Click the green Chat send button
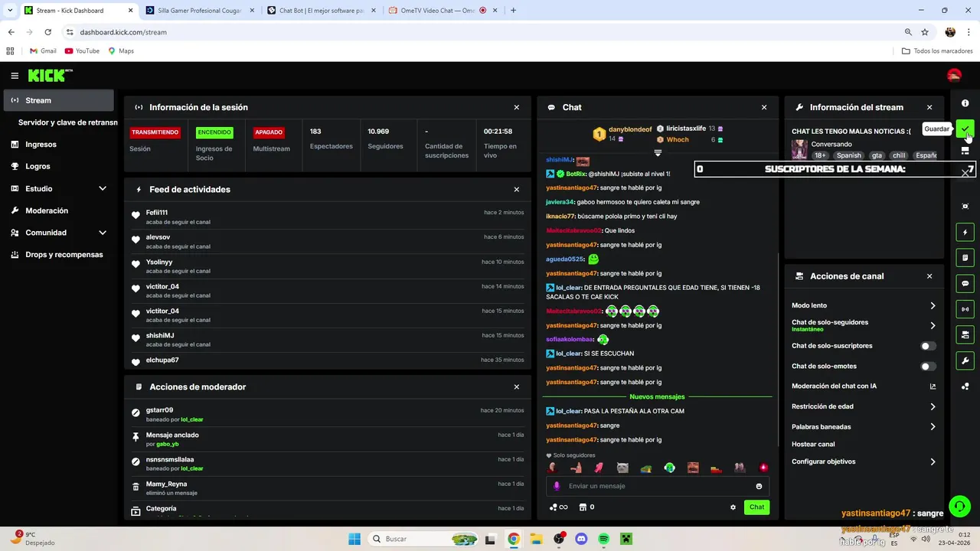The width and height of the screenshot is (980, 551). (x=756, y=507)
